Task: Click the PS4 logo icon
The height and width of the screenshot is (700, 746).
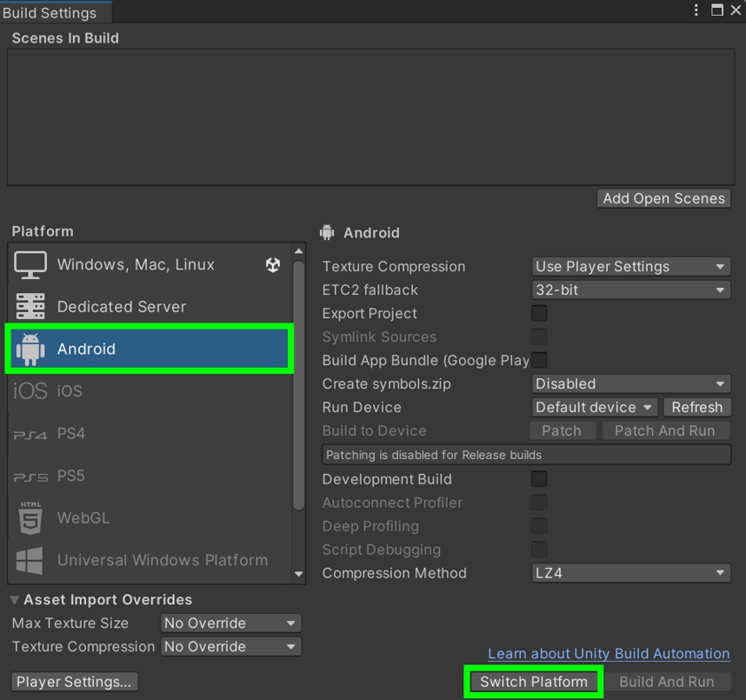Action: pyautogui.click(x=30, y=434)
